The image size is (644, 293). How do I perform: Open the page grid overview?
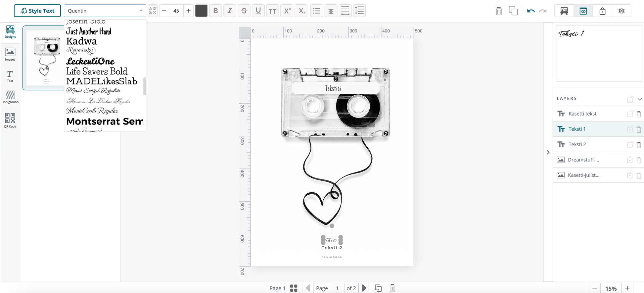[x=294, y=288]
